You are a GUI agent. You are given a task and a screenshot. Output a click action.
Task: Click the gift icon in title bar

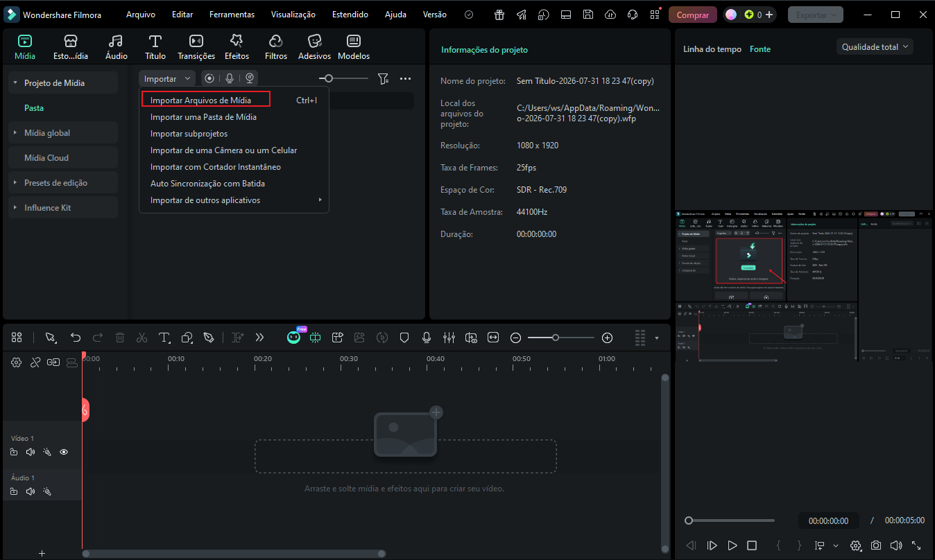499,15
